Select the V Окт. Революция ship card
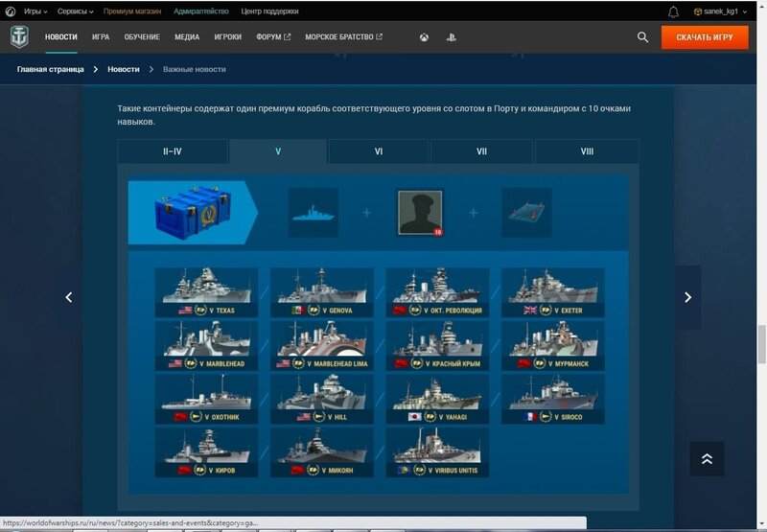 point(437,292)
